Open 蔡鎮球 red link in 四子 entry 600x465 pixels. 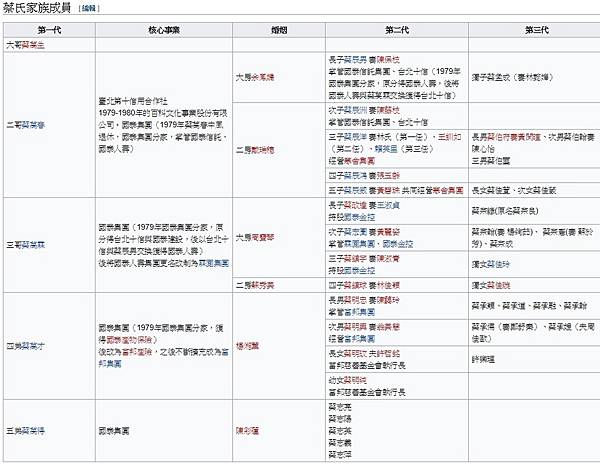[355, 285]
